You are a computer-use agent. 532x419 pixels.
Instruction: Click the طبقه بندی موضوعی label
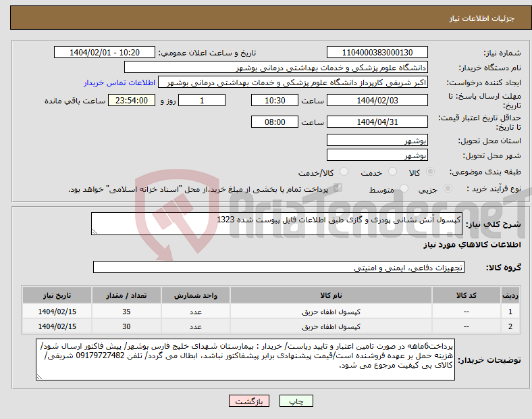tap(485, 172)
